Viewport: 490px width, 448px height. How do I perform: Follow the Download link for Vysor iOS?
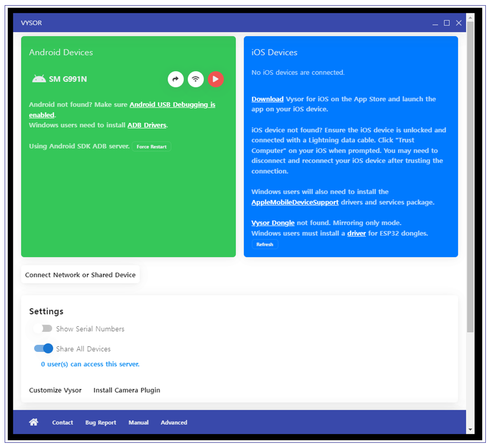point(268,99)
